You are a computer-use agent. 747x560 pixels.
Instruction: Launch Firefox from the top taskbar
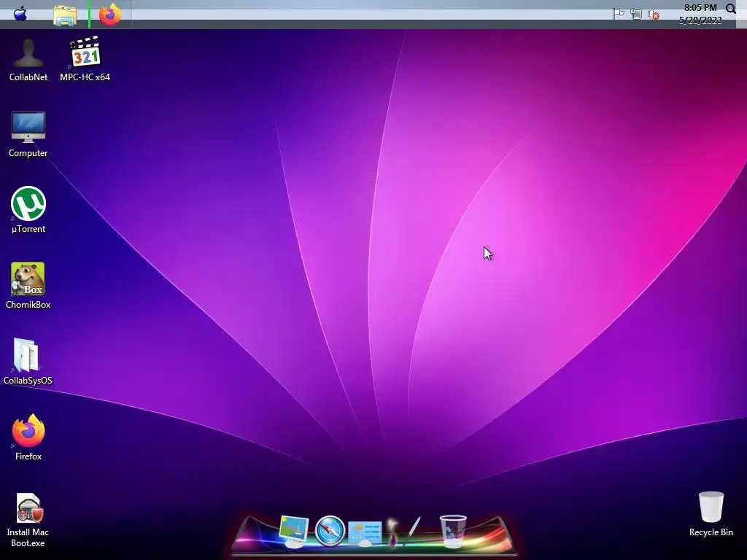[x=110, y=15]
